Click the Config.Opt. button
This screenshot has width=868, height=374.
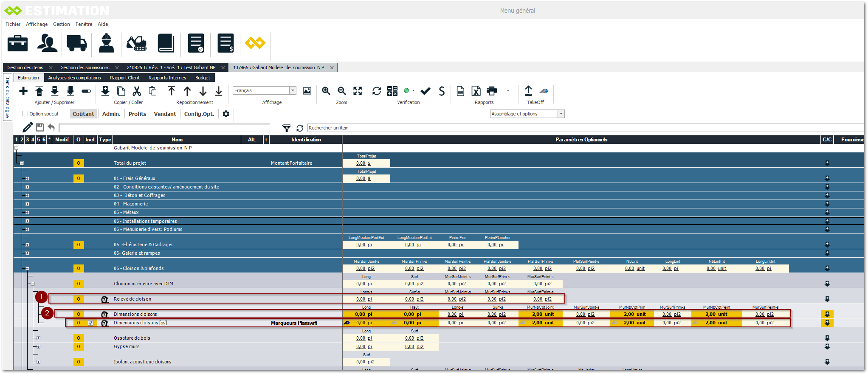[199, 114]
